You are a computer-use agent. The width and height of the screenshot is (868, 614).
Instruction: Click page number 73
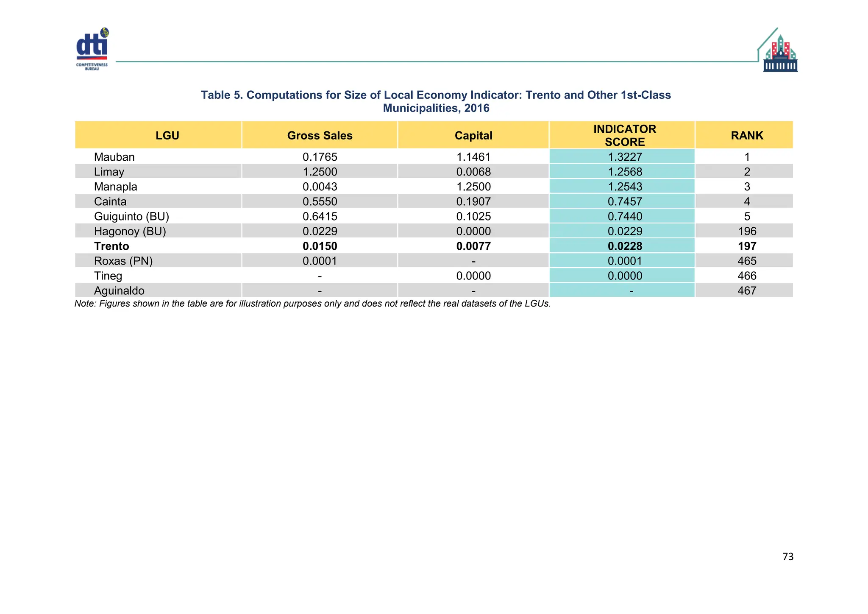pos(788,557)
